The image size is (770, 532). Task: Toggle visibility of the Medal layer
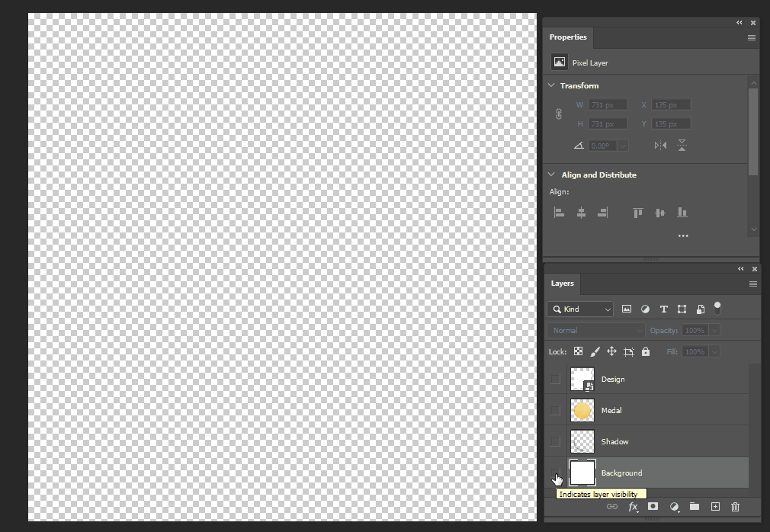pos(555,410)
